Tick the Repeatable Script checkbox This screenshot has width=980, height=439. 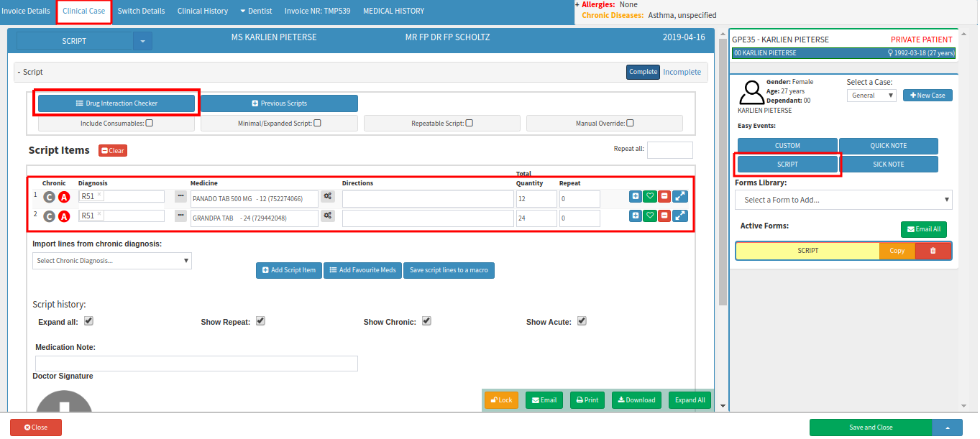click(x=470, y=123)
